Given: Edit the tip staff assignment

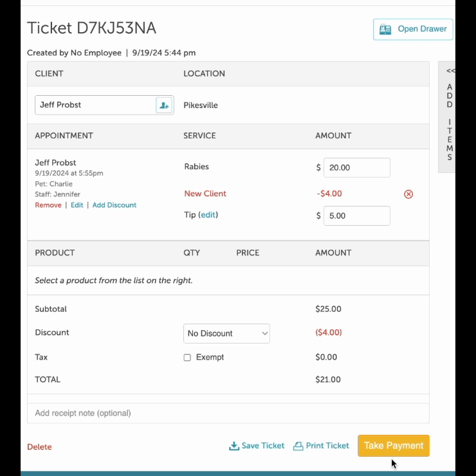Looking at the screenshot, I should click(208, 215).
